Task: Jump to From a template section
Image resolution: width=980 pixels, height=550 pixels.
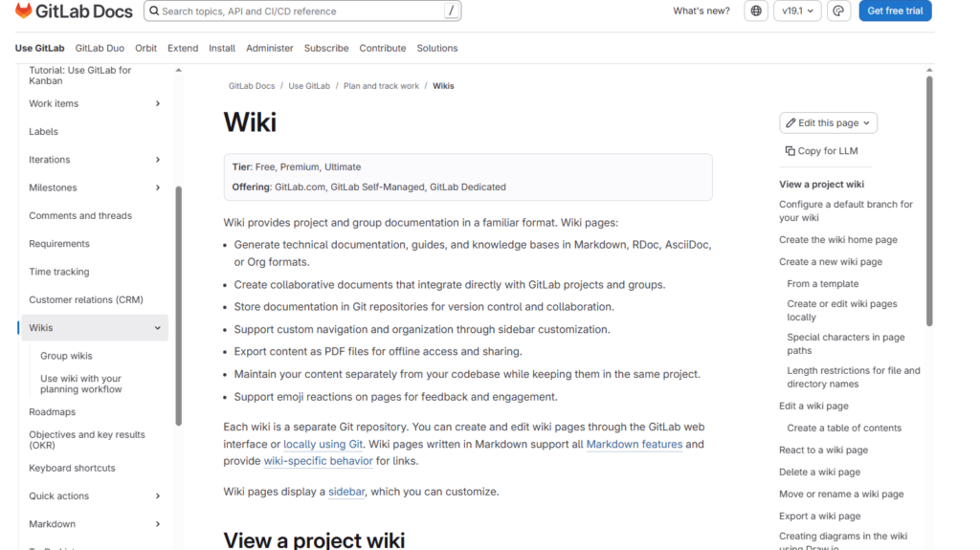Action: [822, 284]
